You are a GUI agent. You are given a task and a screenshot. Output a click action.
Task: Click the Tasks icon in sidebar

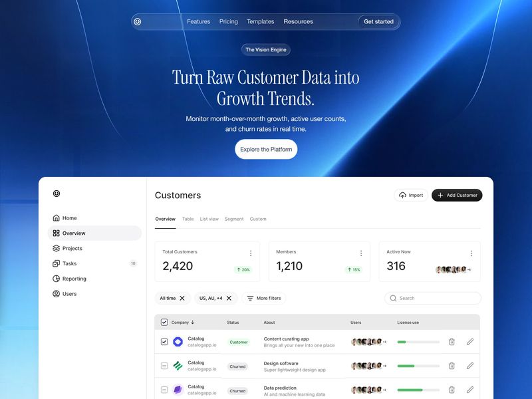point(57,263)
